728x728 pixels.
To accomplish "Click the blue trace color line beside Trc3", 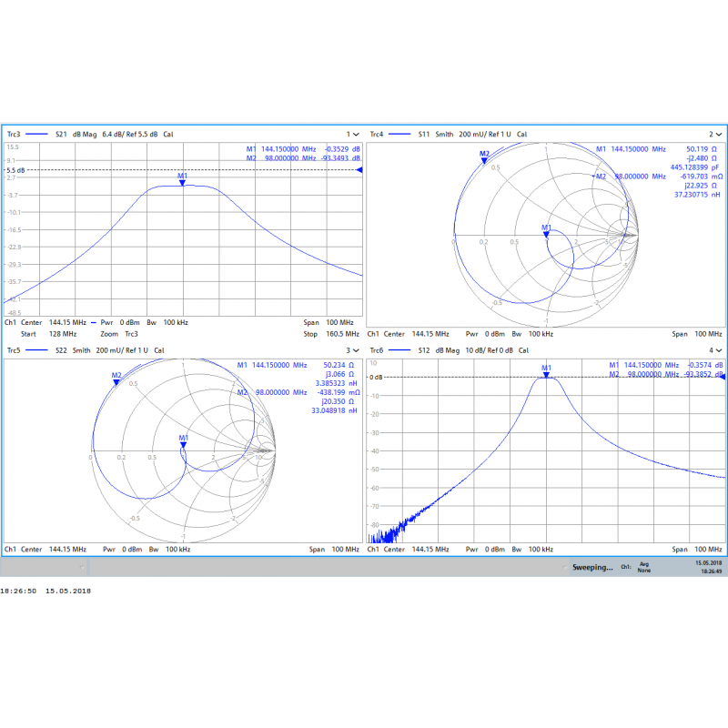I will 35,134.
